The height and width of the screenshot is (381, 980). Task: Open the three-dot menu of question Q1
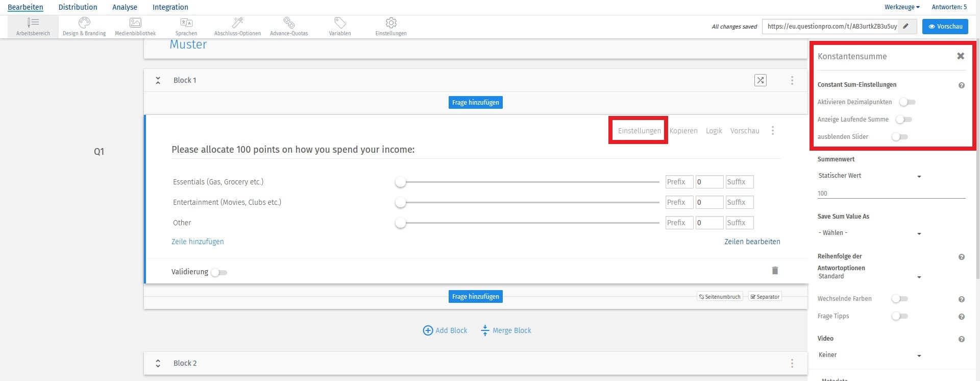tap(773, 131)
